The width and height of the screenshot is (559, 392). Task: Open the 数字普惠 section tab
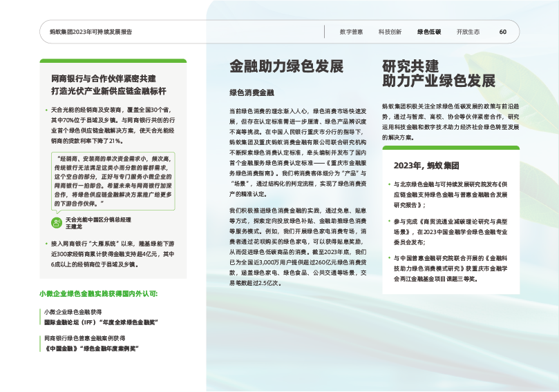pos(351,32)
